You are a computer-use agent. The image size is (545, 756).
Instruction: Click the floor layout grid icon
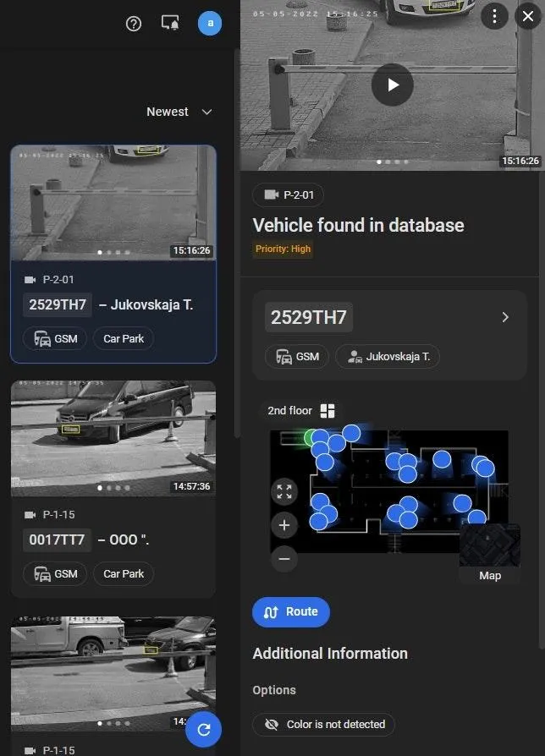[328, 411]
